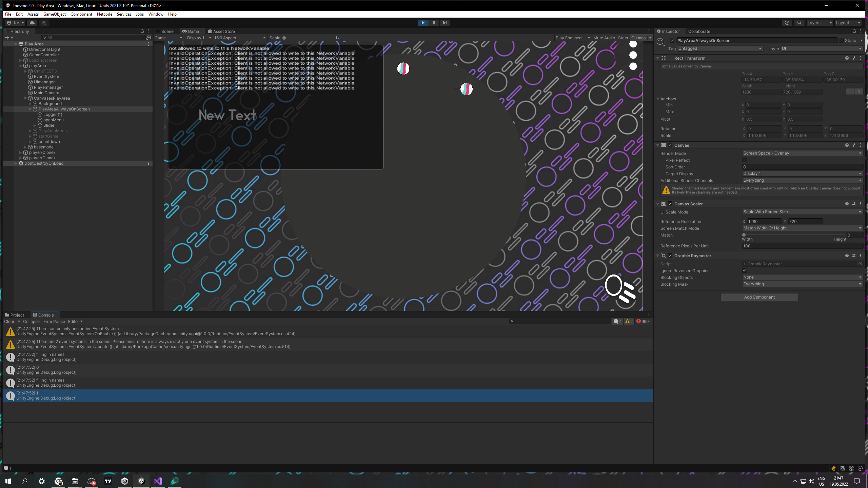Open the Netcode menu
This screenshot has width=868, height=488.
(104, 14)
